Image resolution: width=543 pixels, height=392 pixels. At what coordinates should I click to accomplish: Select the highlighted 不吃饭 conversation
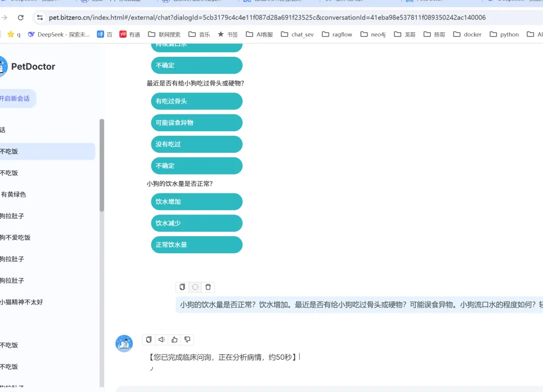(x=47, y=151)
